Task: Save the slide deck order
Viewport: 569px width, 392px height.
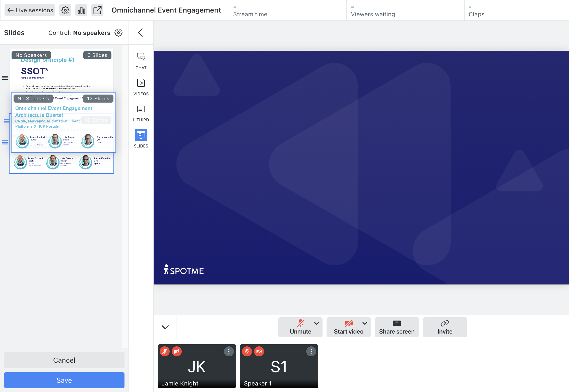Action: 64,380
